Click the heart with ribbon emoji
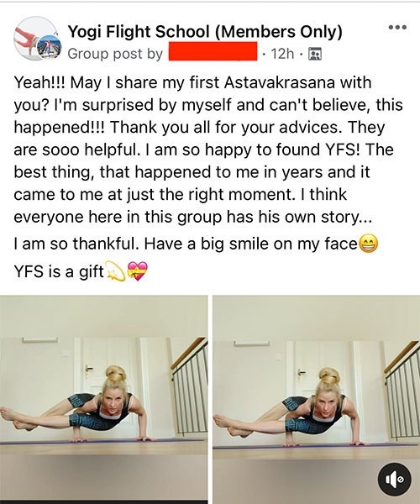The image size is (420, 504). coord(138,271)
